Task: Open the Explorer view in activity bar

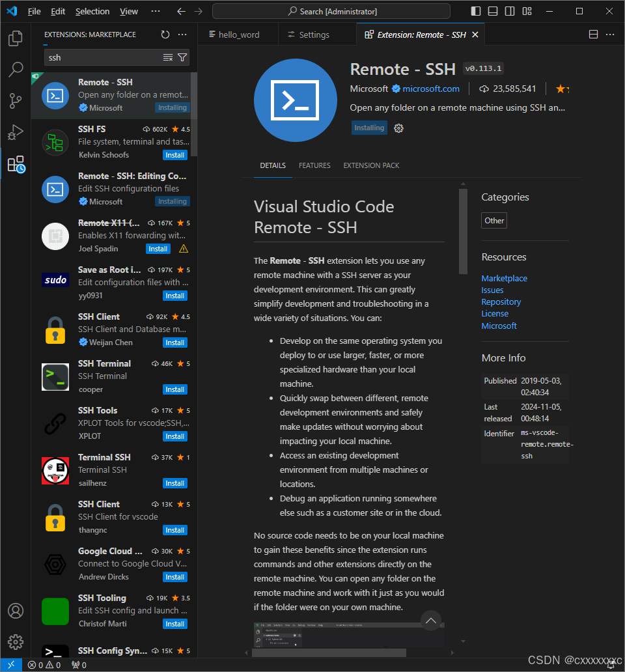Action: coord(16,38)
